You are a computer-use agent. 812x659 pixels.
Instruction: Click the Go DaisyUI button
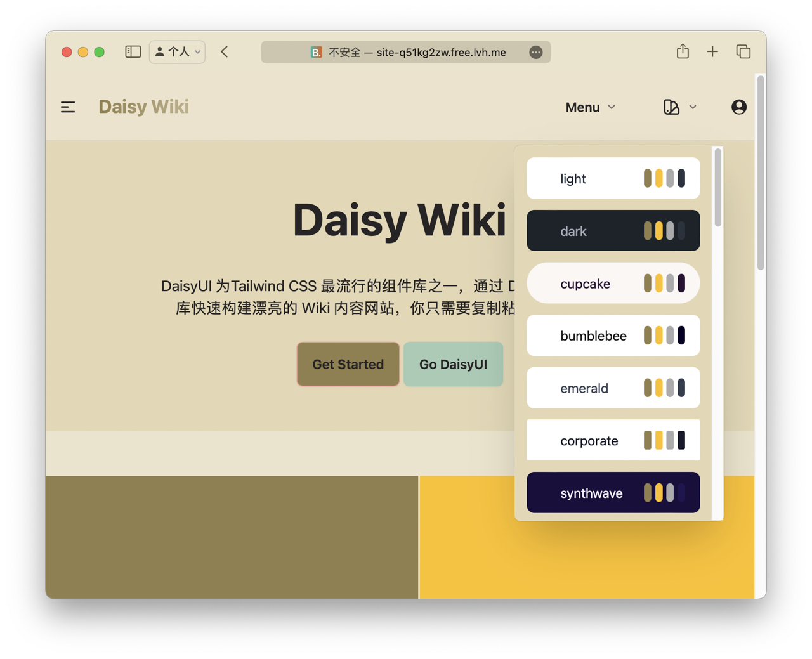pyautogui.click(x=453, y=364)
